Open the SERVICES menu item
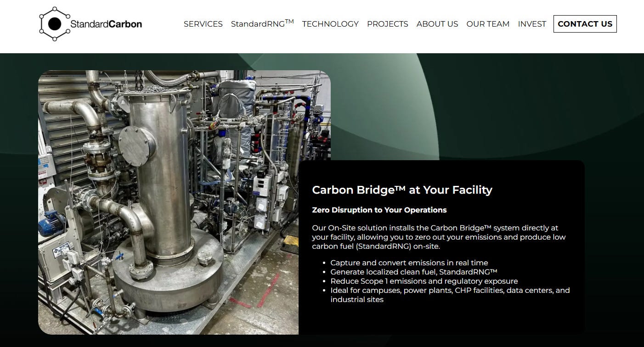 click(x=203, y=24)
